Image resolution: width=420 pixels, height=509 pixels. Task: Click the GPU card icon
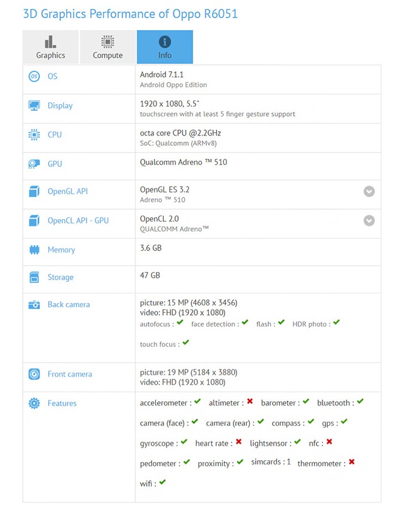(34, 164)
